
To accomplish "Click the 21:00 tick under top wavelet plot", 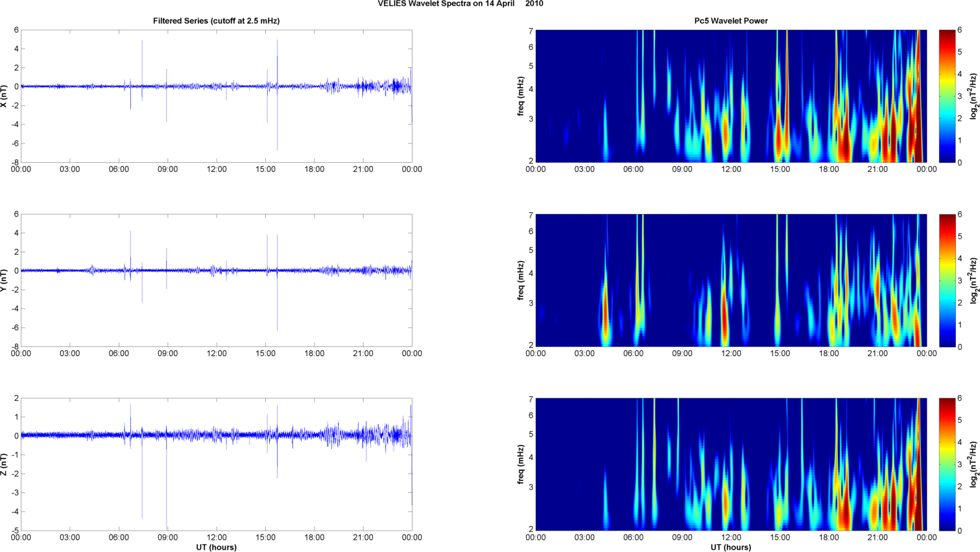I will pyautogui.click(x=878, y=169).
